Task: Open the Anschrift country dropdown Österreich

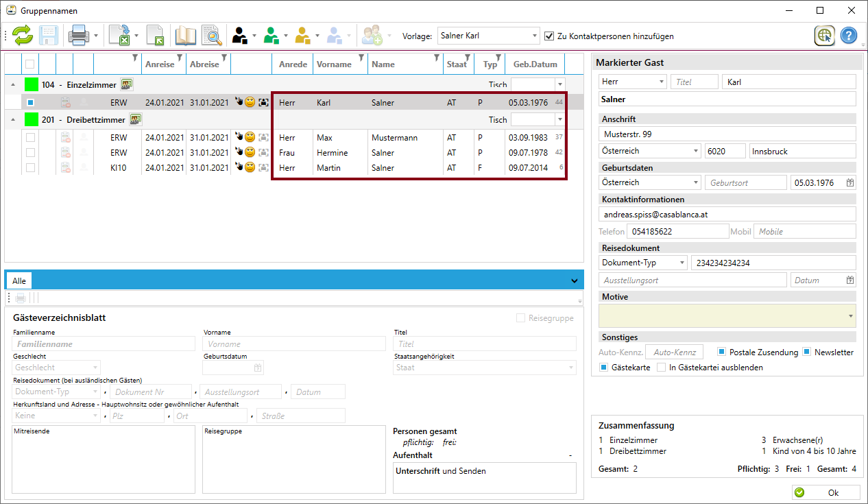Action: pyautogui.click(x=649, y=150)
